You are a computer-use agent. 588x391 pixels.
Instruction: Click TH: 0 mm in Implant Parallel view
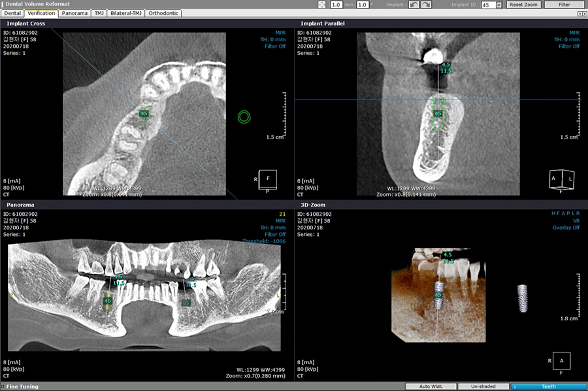pos(566,39)
